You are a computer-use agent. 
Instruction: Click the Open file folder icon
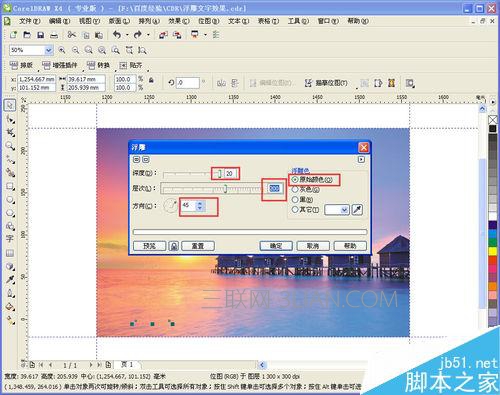[x=27, y=35]
